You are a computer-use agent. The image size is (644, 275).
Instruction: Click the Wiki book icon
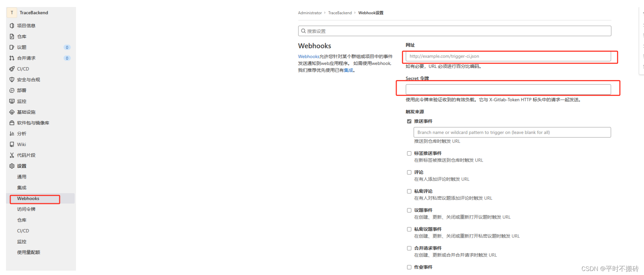point(12,144)
